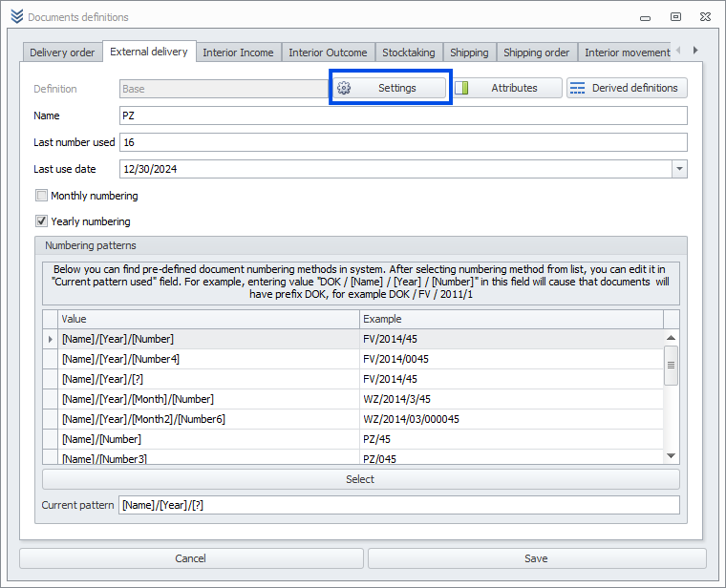Click the pattern list scrollbar thumb
Viewport: 726px width, 588px height.
(x=671, y=366)
